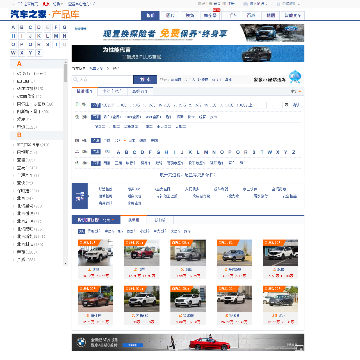
Task: Open the orange arrow dropdown right of filter tabs
Action: coord(299,91)
